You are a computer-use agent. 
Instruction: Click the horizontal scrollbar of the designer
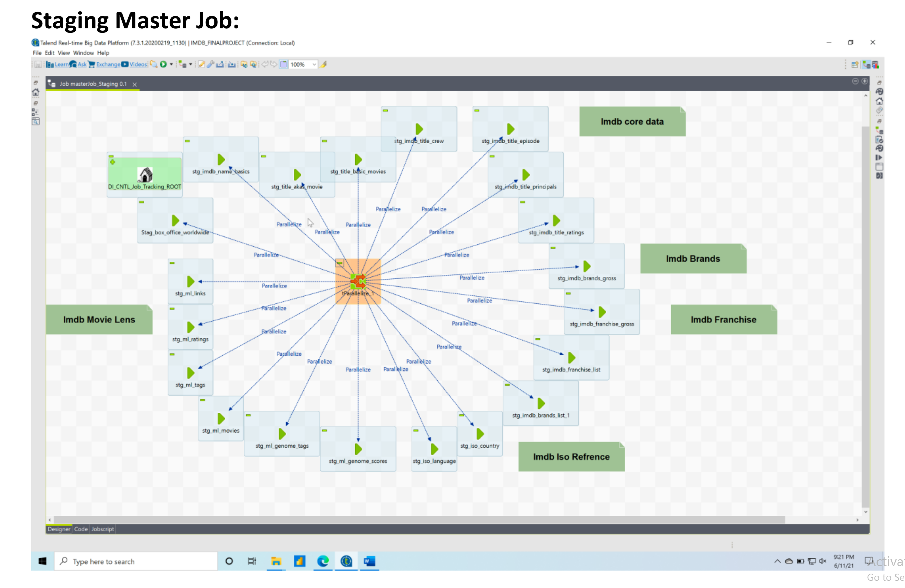point(420,520)
